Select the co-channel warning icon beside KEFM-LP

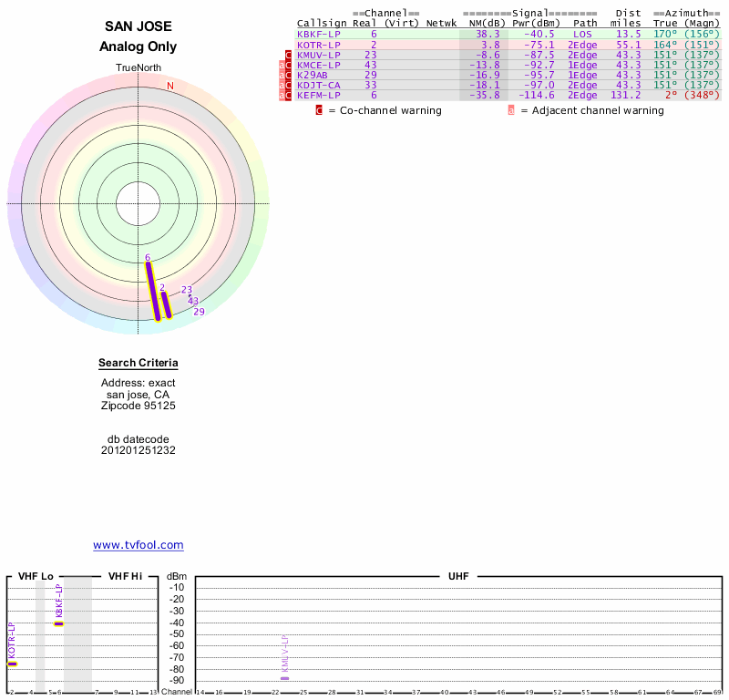click(x=289, y=95)
